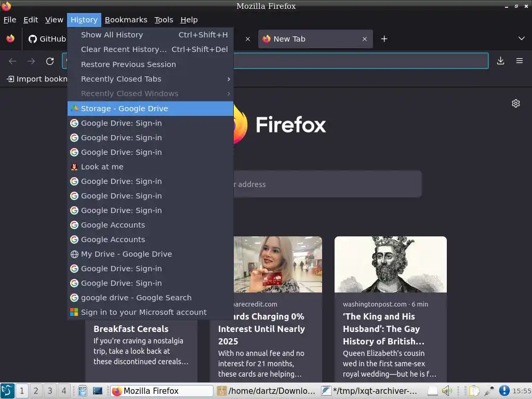532x399 pixels.
Task: Open Storage - Google Drive history entry
Action: click(x=150, y=109)
